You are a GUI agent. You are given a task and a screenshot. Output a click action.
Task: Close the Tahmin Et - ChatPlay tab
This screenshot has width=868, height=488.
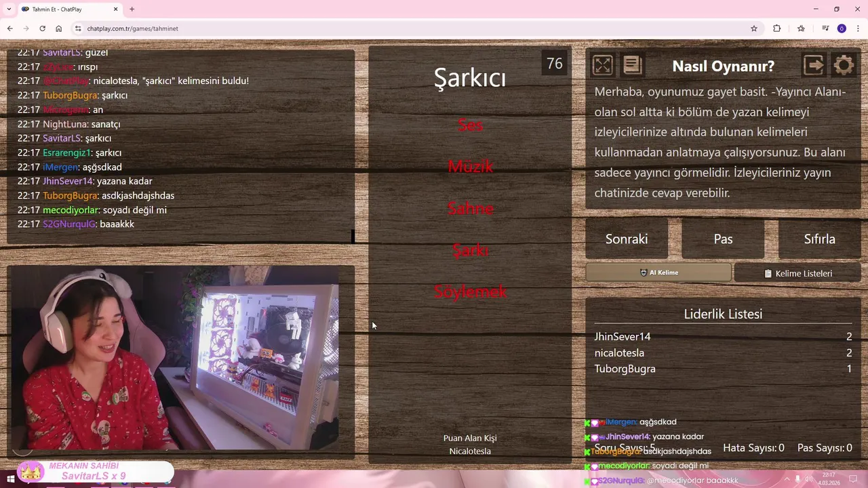point(116,9)
